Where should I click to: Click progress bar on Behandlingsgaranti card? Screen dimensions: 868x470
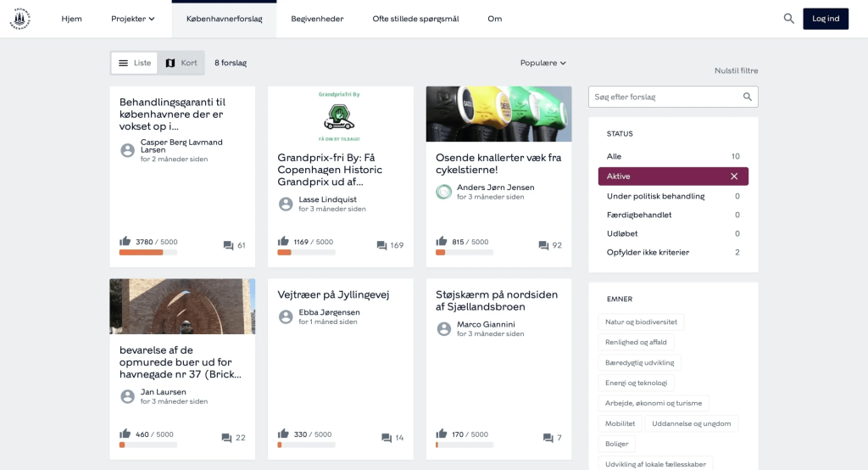[148, 252]
